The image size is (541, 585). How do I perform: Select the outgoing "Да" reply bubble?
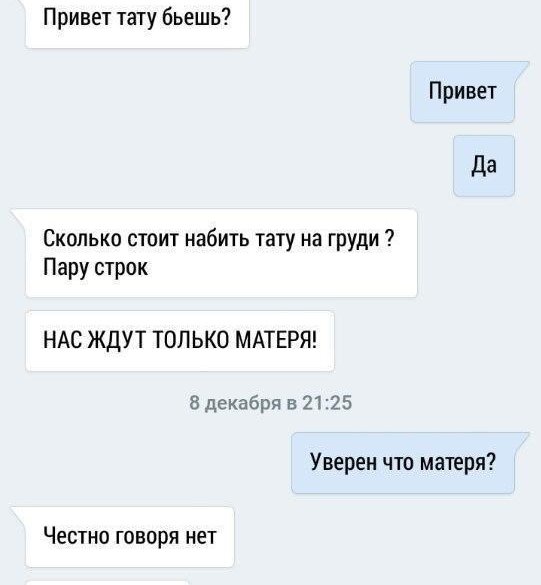pyautogui.click(x=484, y=166)
